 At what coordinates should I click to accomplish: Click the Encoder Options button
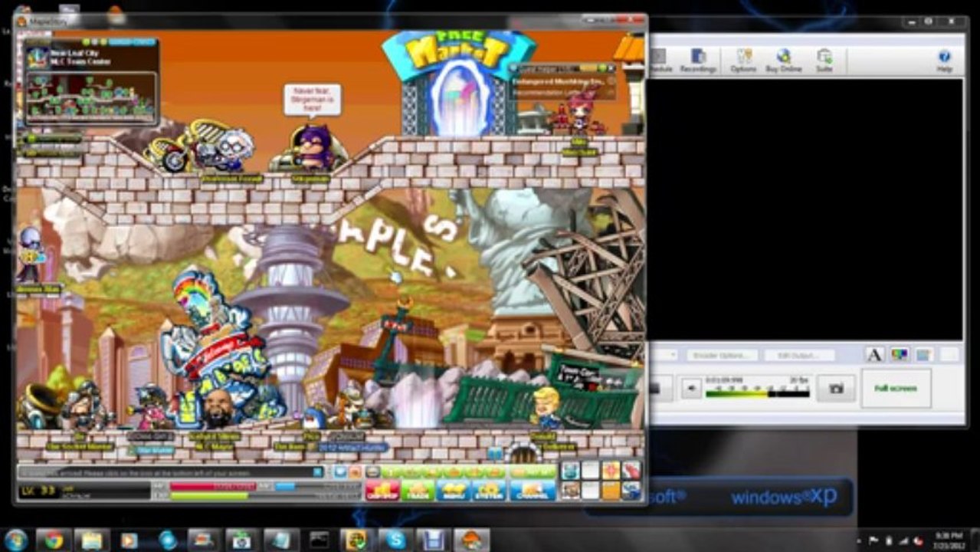[x=722, y=356]
